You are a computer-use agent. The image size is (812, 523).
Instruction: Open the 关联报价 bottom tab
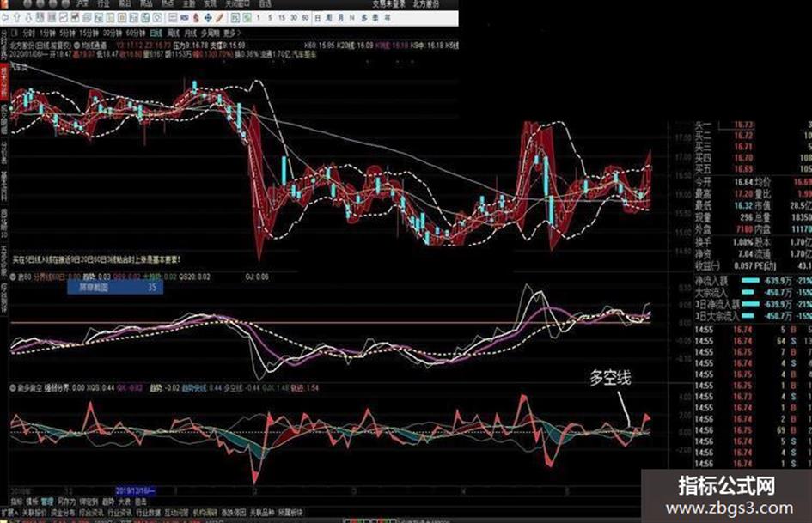click(34, 513)
